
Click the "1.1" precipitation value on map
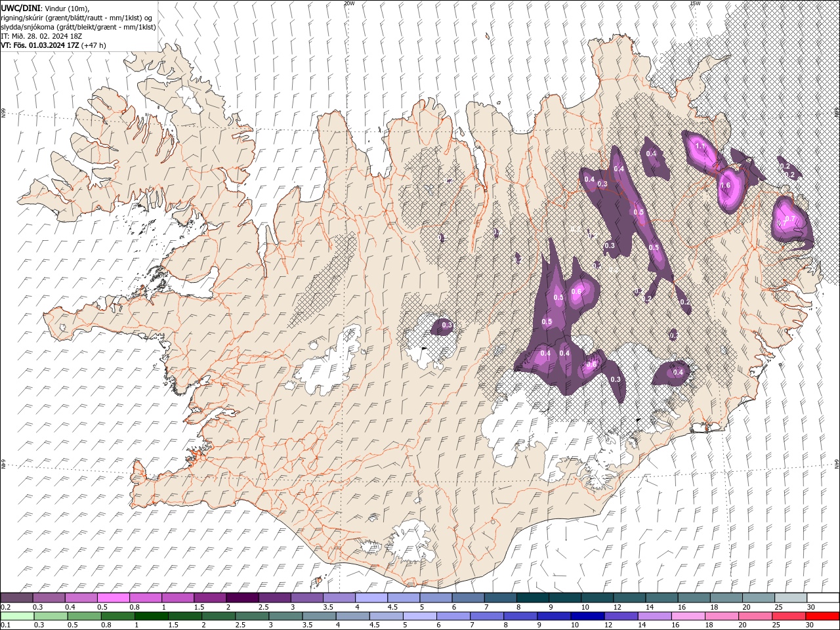click(x=700, y=146)
